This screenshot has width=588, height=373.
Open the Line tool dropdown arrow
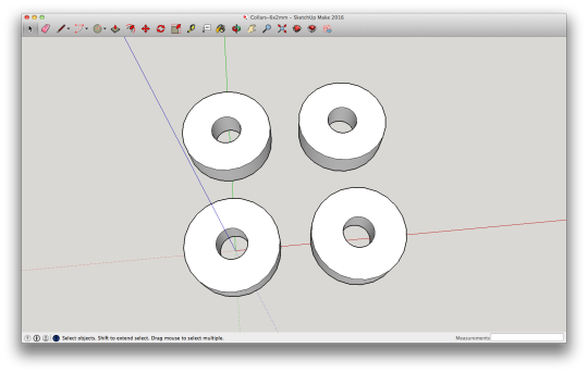click(x=68, y=29)
